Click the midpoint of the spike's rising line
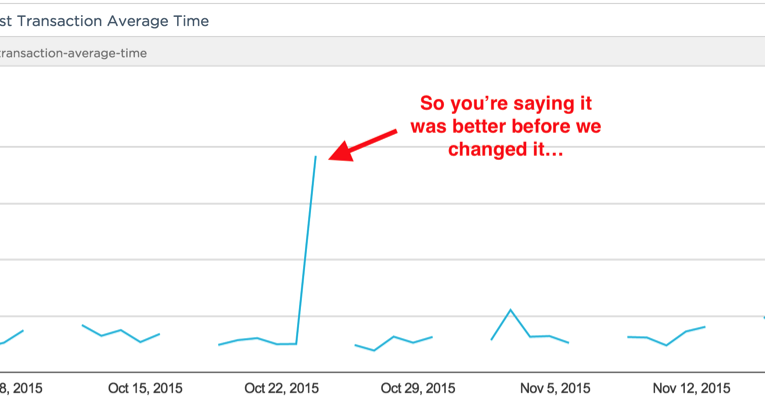 307,250
